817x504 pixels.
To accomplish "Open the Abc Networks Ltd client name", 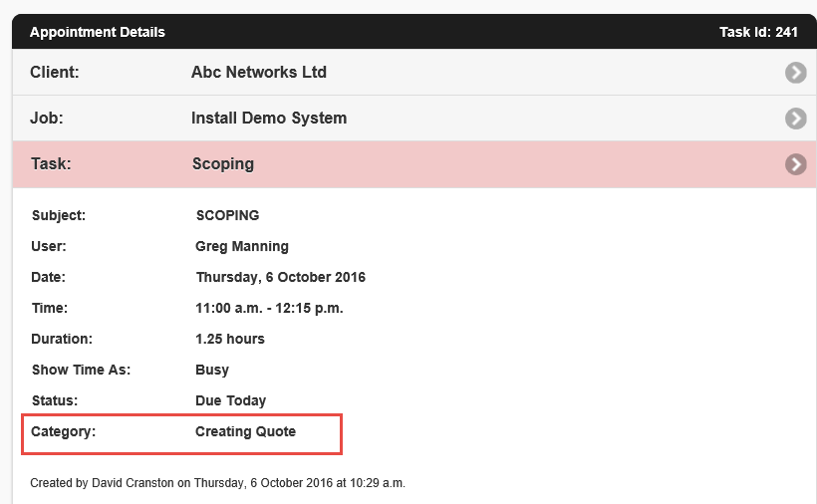I will click(x=258, y=72).
